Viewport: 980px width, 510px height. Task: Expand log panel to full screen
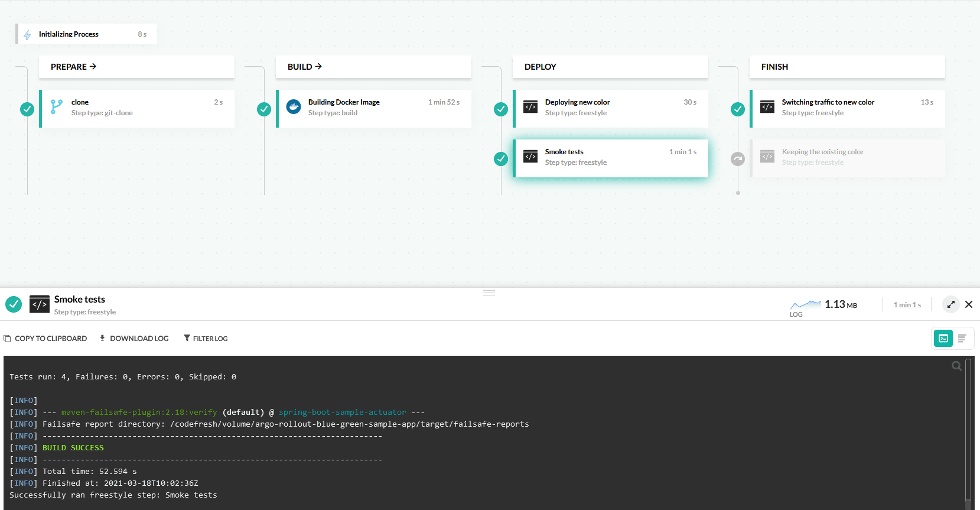point(950,304)
